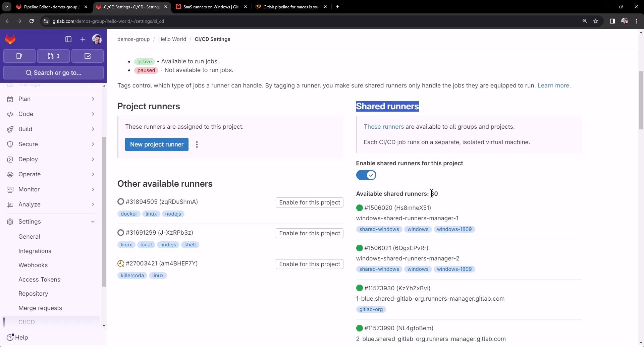Click the Search or go to field
The width and height of the screenshot is (644, 362).
click(x=54, y=73)
